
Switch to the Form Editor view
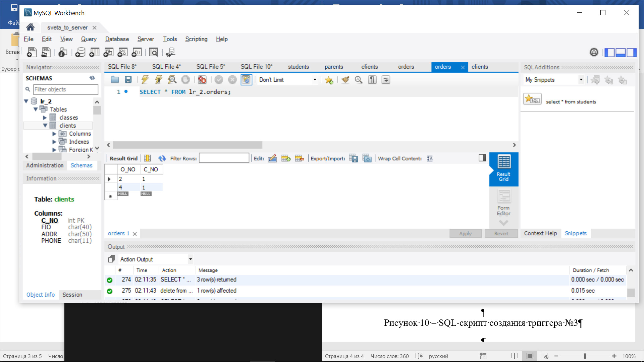tap(504, 203)
